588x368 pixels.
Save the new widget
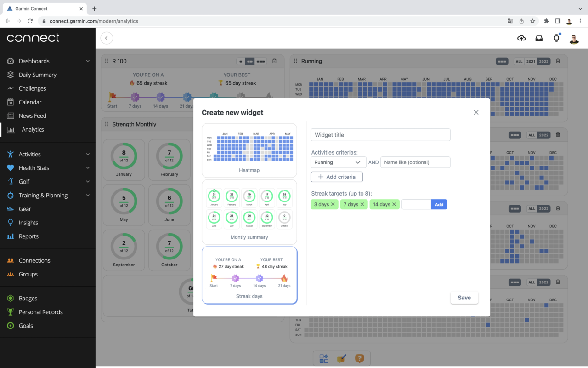click(464, 298)
